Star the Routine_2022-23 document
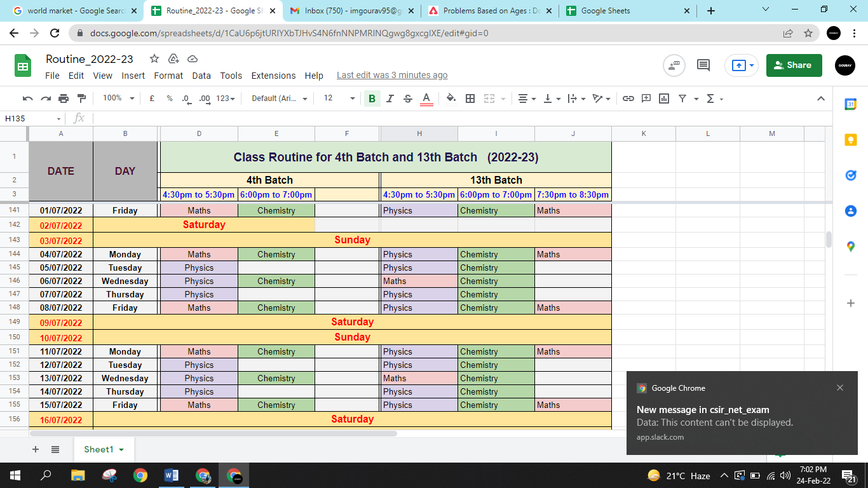The image size is (868, 488). [x=154, y=59]
